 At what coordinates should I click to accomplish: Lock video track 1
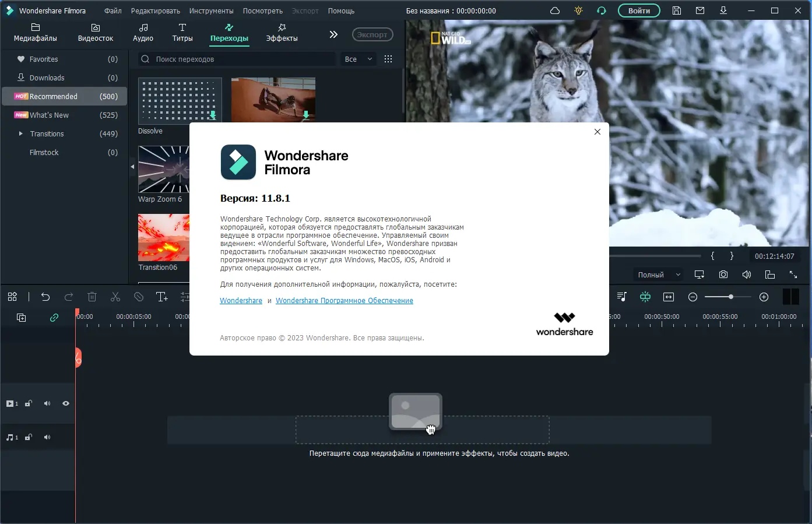point(28,403)
